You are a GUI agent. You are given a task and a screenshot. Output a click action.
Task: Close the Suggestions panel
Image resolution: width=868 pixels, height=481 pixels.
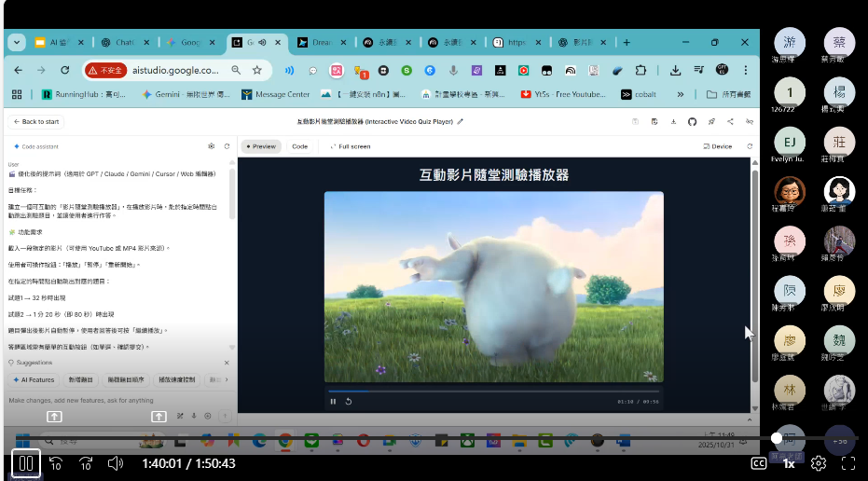[x=227, y=364]
